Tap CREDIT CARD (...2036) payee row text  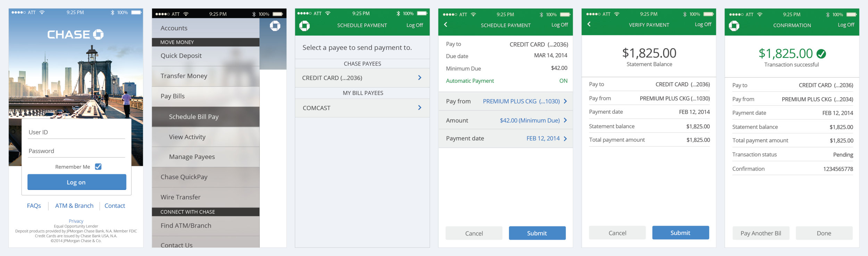(x=332, y=78)
